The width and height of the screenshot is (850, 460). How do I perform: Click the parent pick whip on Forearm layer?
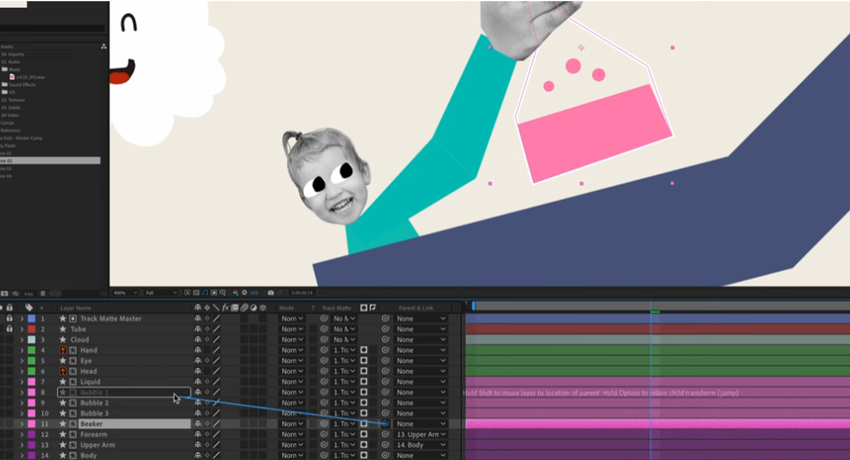point(385,435)
